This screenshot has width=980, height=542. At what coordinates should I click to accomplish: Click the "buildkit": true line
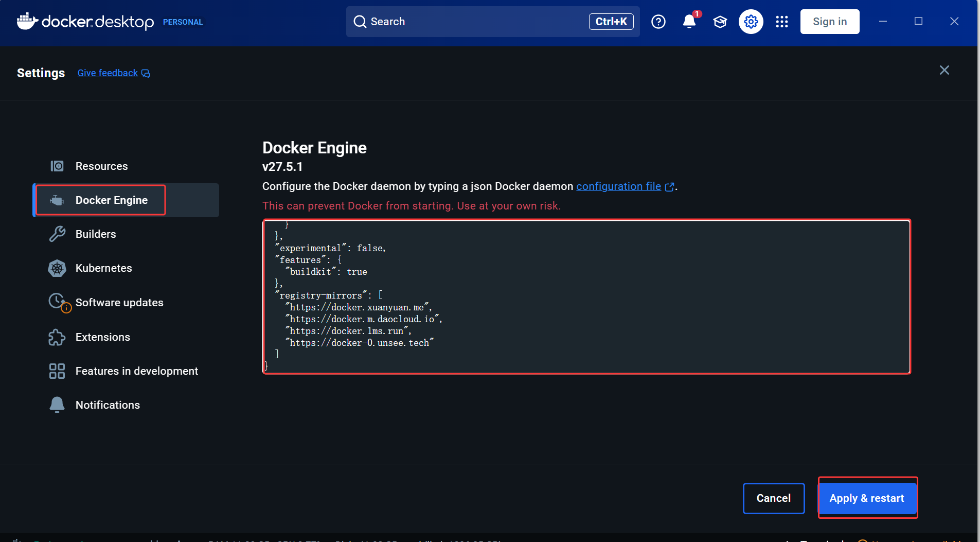326,272
